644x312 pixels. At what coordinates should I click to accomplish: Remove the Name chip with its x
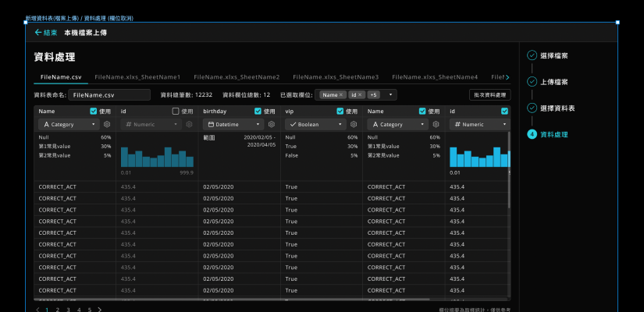tap(341, 95)
